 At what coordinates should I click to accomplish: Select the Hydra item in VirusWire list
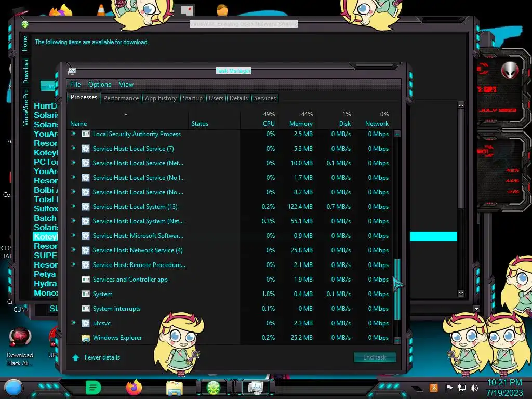pos(45,284)
